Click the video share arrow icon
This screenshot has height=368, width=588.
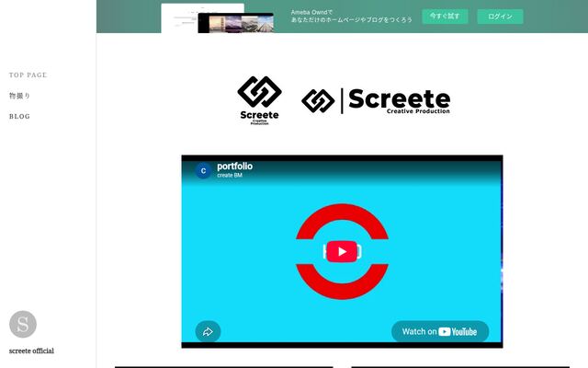coord(208,331)
